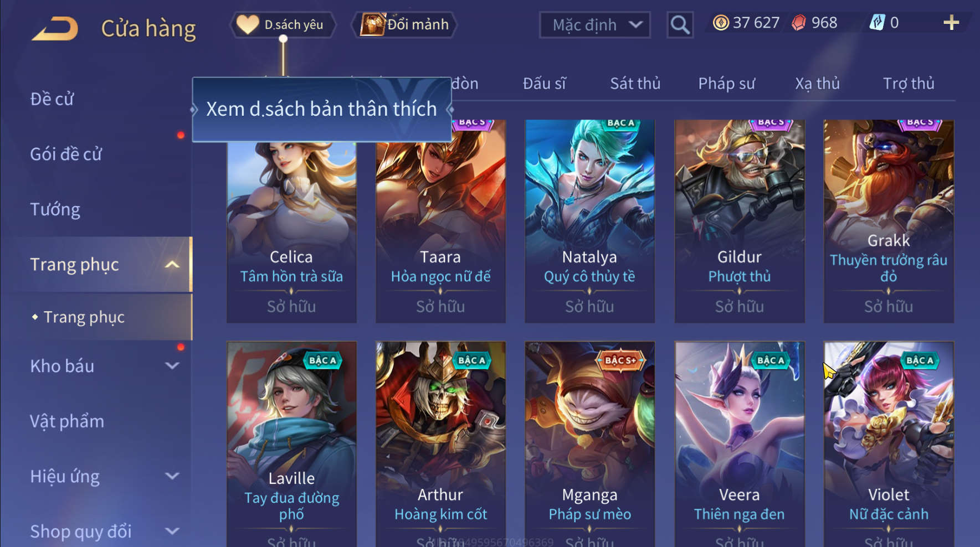Switch to the Sát thủ tab
The width and height of the screenshot is (980, 547).
[635, 83]
